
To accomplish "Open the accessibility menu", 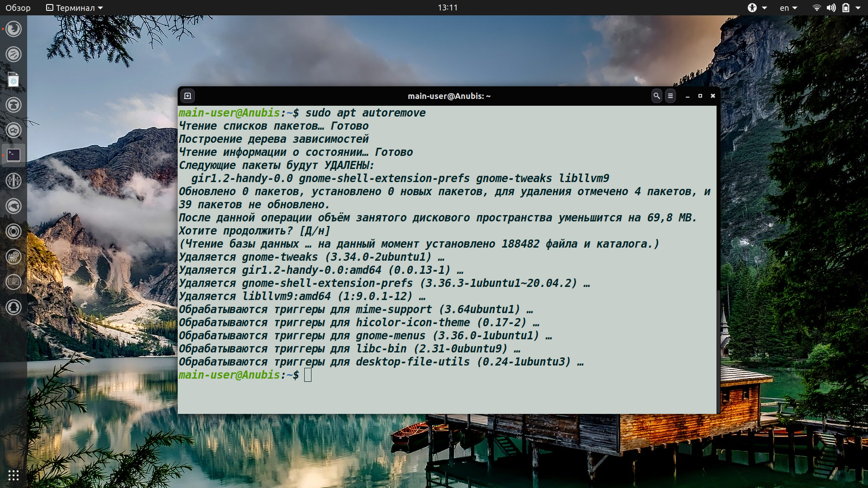I will point(752,8).
